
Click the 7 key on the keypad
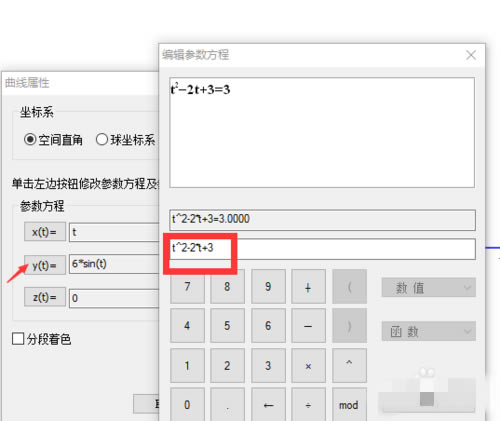click(187, 286)
